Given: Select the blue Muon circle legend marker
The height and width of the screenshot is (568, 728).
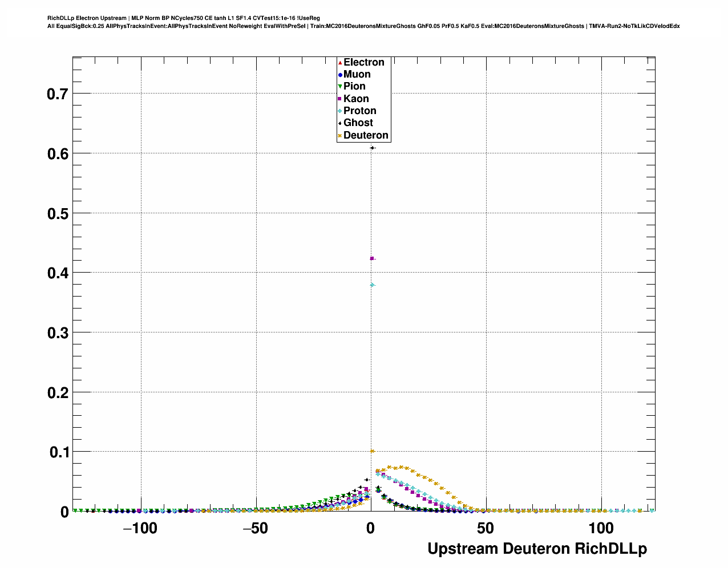Looking at the screenshot, I should [x=340, y=75].
